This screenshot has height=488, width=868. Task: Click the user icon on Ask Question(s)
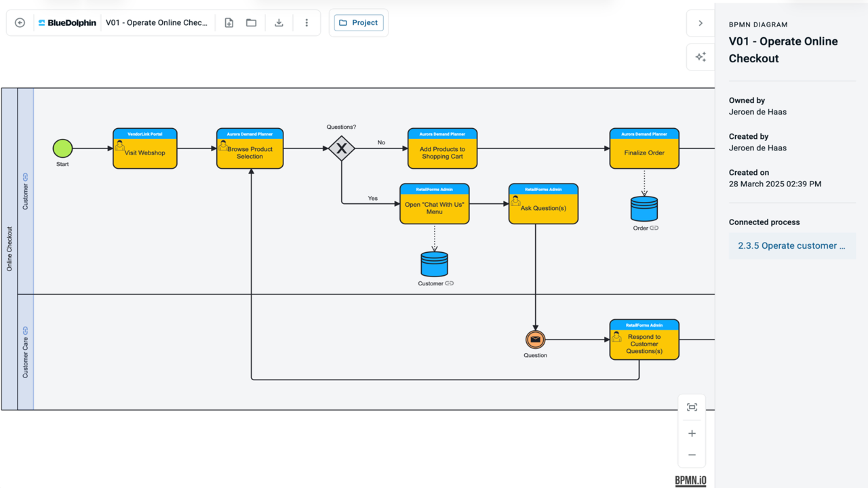click(515, 201)
